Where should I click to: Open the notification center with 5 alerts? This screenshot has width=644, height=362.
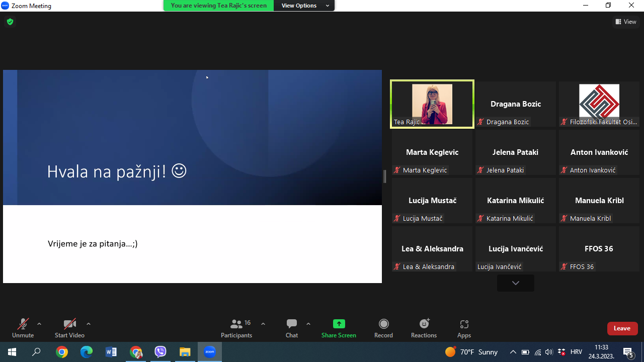(628, 352)
